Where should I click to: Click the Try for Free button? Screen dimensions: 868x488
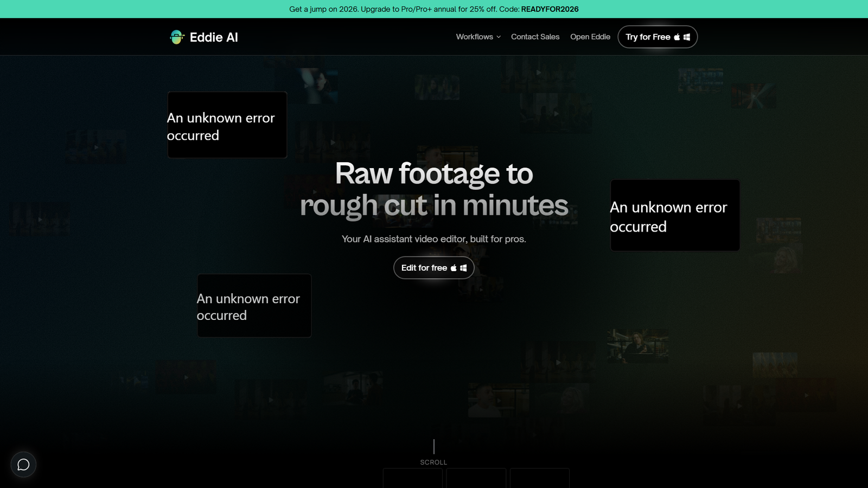click(x=657, y=37)
